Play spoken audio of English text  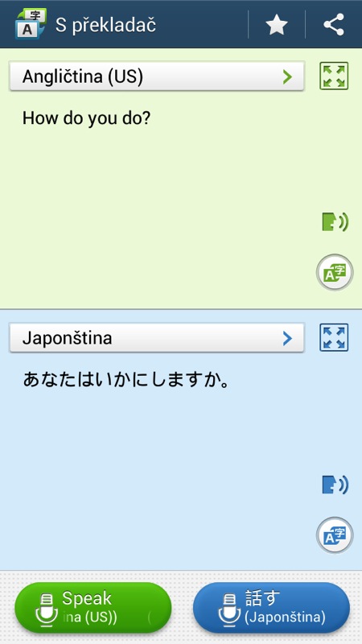click(335, 222)
